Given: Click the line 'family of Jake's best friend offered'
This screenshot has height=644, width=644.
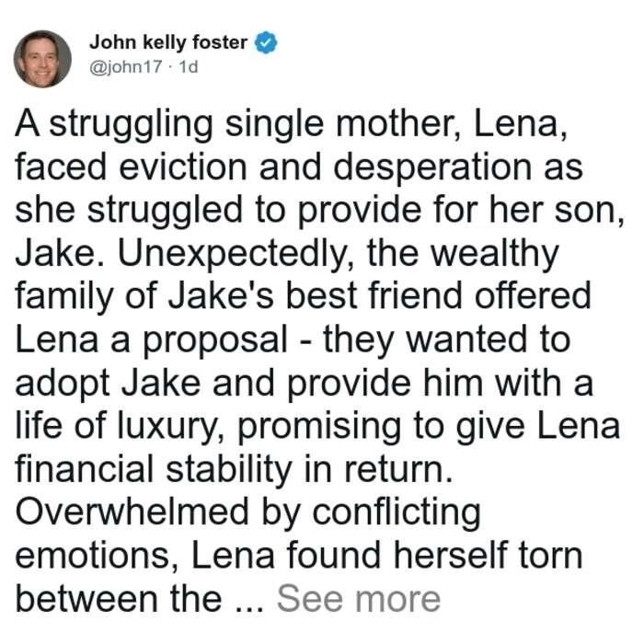Looking at the screenshot, I should (x=303, y=296).
